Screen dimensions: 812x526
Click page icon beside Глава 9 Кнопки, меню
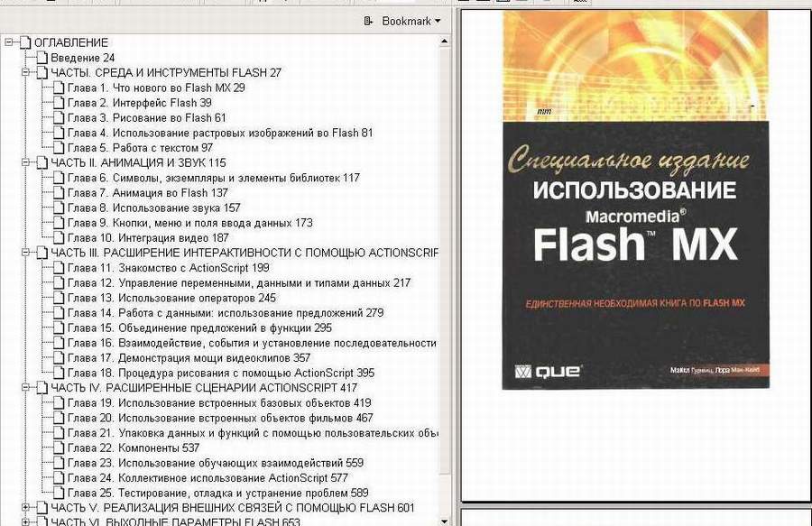pyautogui.click(x=59, y=223)
